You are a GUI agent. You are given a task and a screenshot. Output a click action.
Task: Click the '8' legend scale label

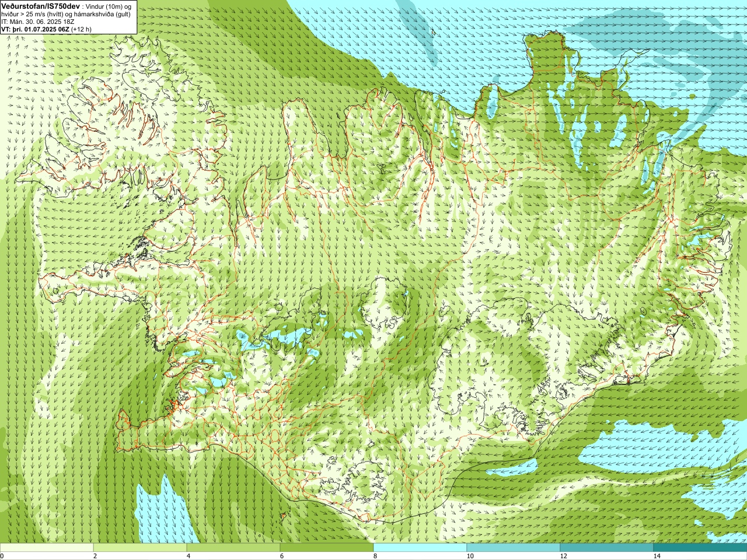coord(375,556)
